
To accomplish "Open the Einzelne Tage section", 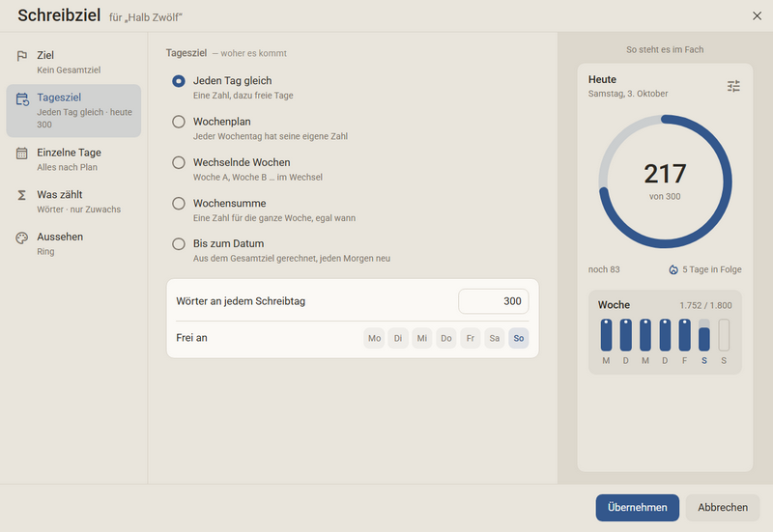I will 73,159.
